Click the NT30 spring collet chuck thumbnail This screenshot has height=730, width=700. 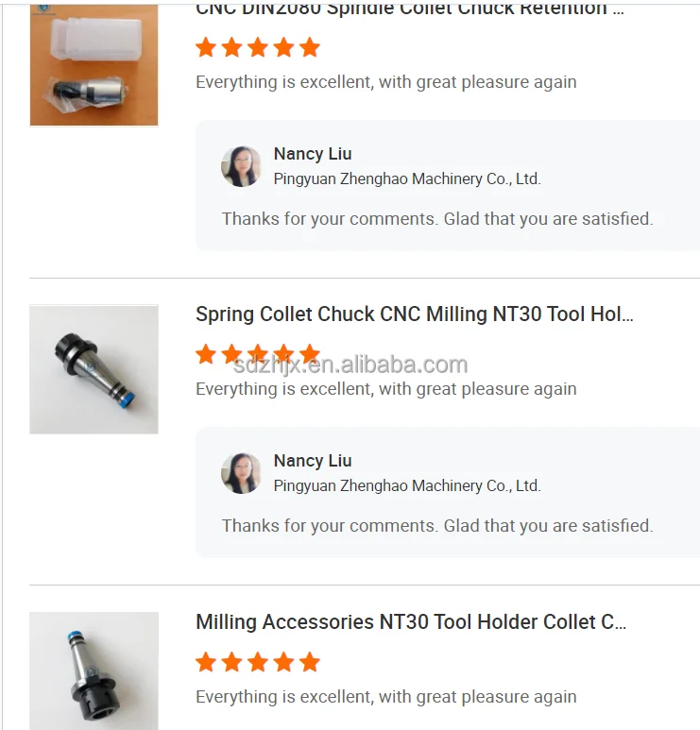(94, 369)
